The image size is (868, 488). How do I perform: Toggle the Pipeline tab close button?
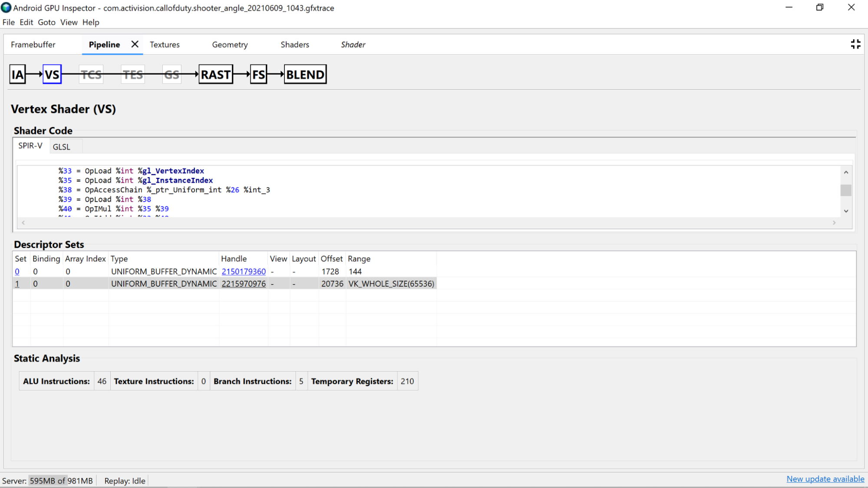134,44
